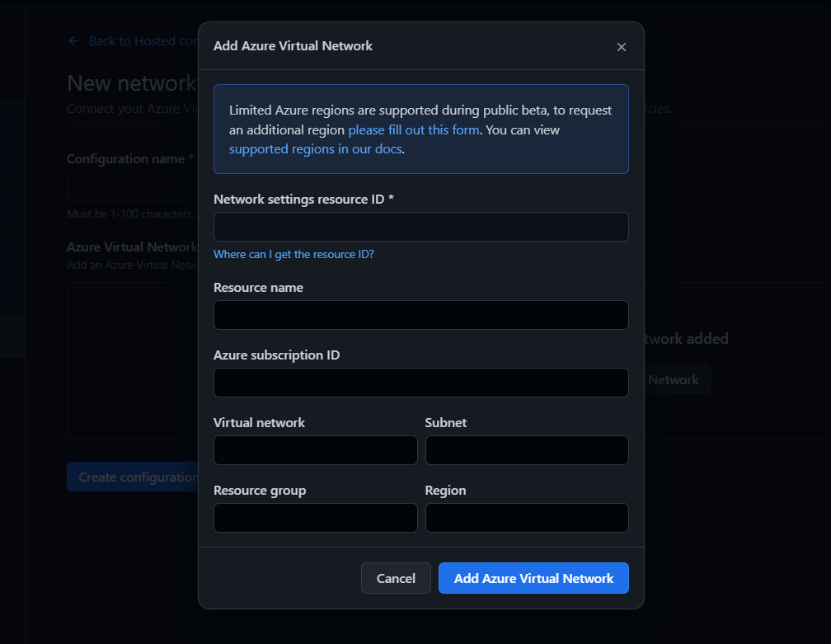
Task: Follow the 'Back to Hosted' link text
Action: coord(143,41)
